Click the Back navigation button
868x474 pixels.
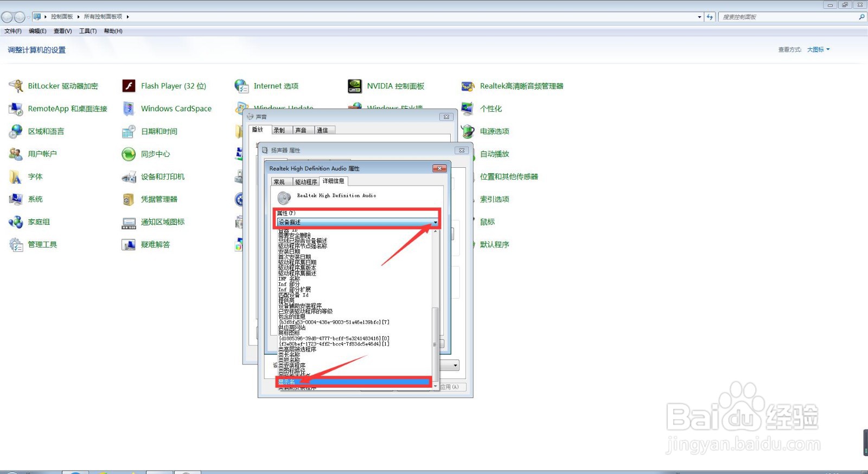pos(7,17)
